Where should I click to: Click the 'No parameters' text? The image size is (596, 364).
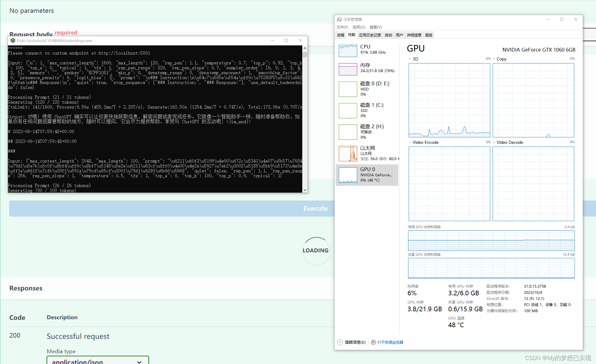click(32, 11)
